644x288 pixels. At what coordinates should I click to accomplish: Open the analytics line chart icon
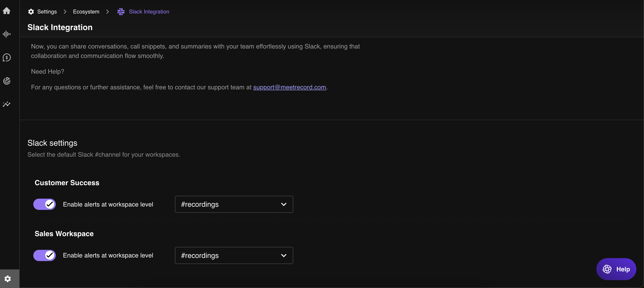pos(7,104)
